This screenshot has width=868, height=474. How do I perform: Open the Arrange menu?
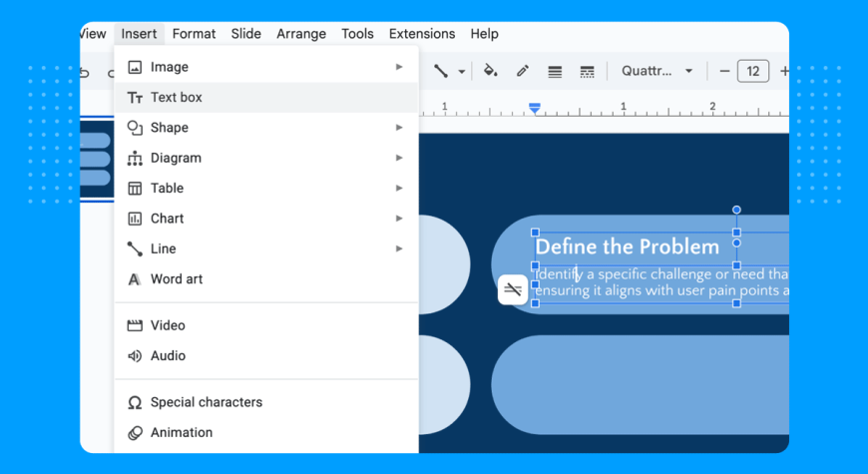(x=301, y=34)
